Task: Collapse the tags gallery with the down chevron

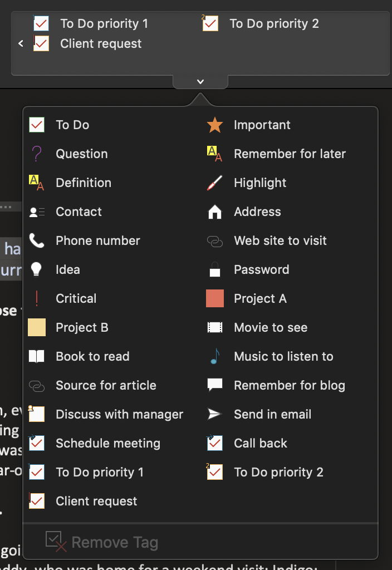Action: coord(200,82)
